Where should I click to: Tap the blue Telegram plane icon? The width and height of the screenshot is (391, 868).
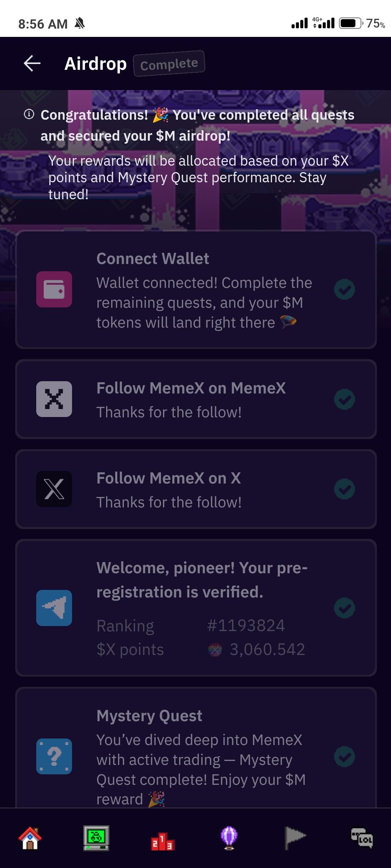(x=54, y=608)
